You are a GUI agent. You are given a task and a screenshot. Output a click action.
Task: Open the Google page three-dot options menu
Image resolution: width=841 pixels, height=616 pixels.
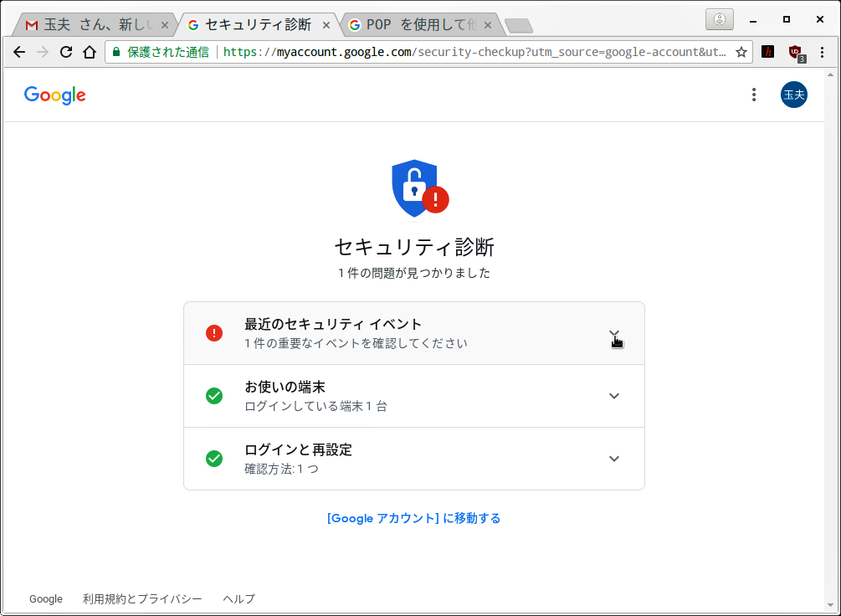click(754, 95)
